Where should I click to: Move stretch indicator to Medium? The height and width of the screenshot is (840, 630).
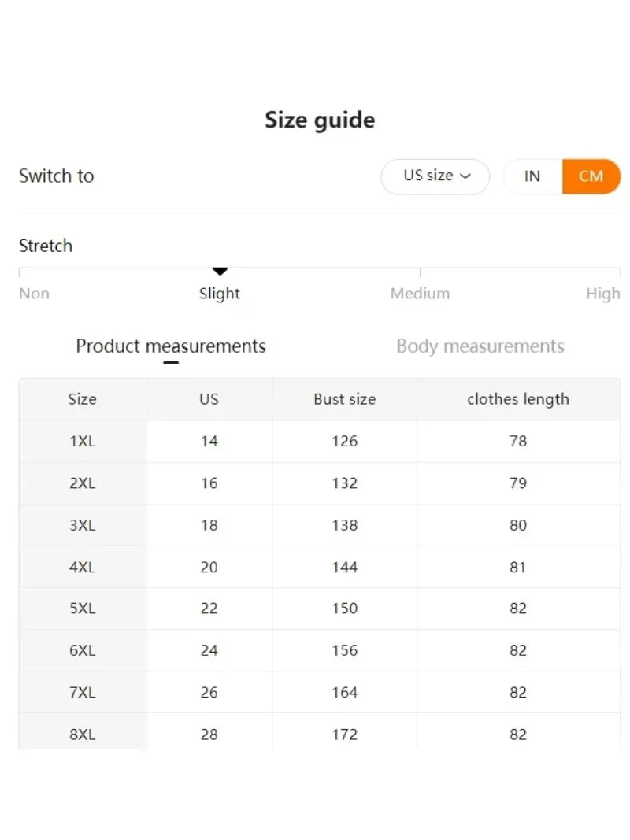420,293
